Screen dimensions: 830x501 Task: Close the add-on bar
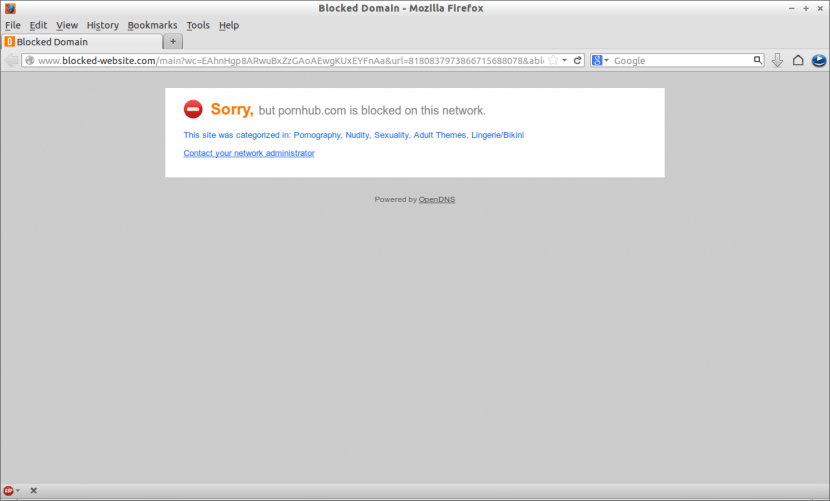click(x=33, y=490)
